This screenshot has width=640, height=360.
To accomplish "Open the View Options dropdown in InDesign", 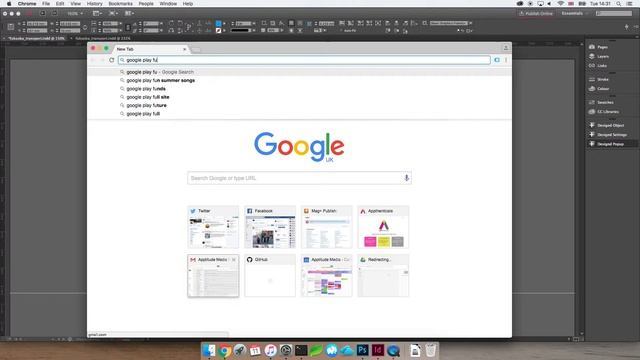I will point(97,13).
